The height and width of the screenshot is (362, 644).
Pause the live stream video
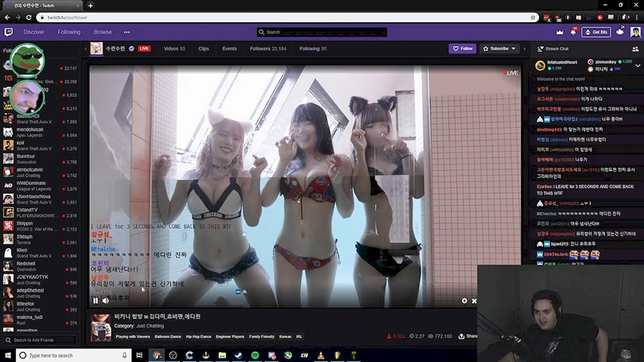(95, 301)
